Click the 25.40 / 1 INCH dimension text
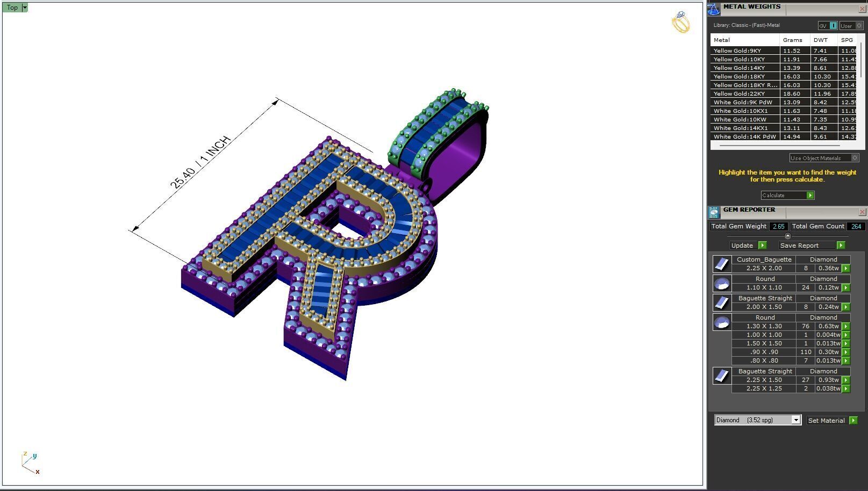 pyautogui.click(x=200, y=163)
